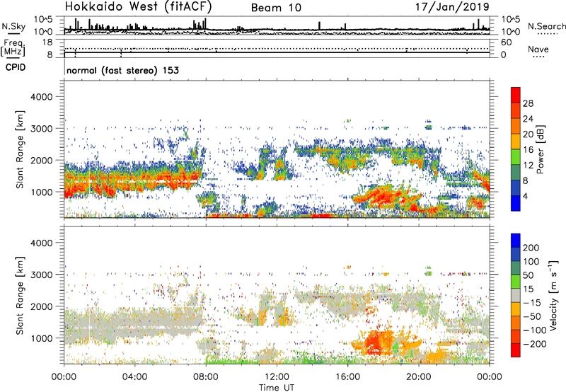The width and height of the screenshot is (566, 392).
Task: Click the 'Hokkaido West (fitACF)' plot title
Action: tap(138, 6)
